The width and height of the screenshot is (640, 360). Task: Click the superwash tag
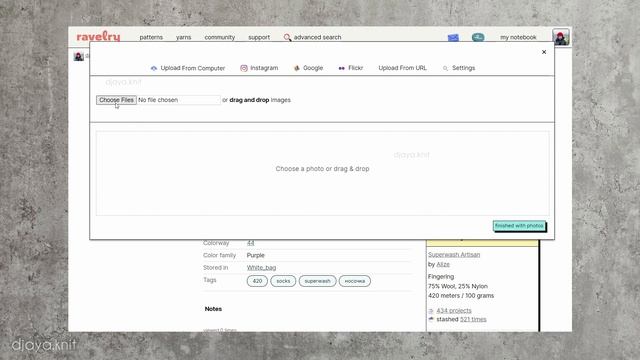click(x=317, y=281)
